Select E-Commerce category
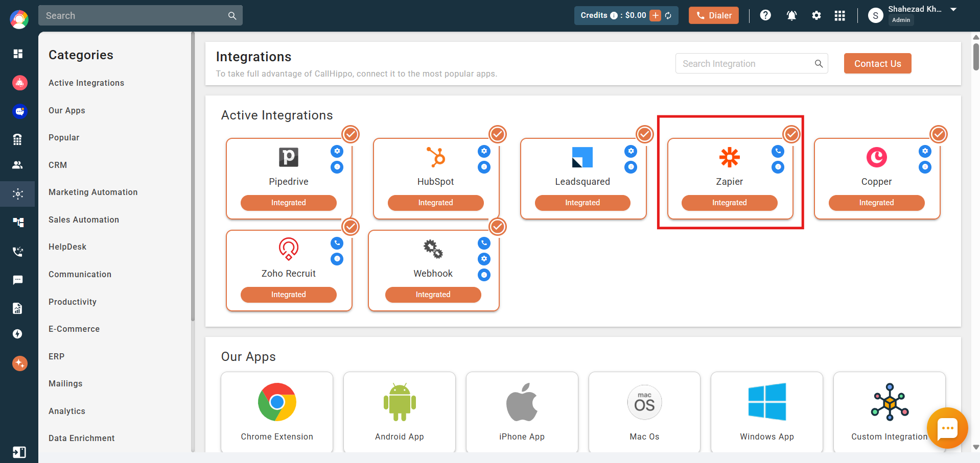The height and width of the screenshot is (463, 980). point(74,329)
